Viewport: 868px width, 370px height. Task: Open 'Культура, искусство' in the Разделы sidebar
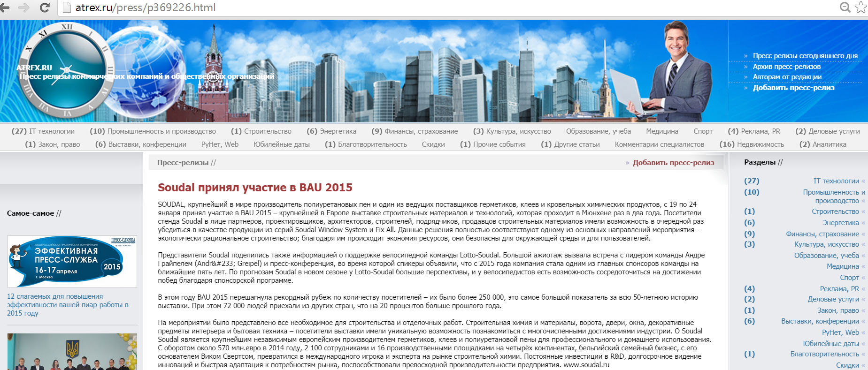827,244
